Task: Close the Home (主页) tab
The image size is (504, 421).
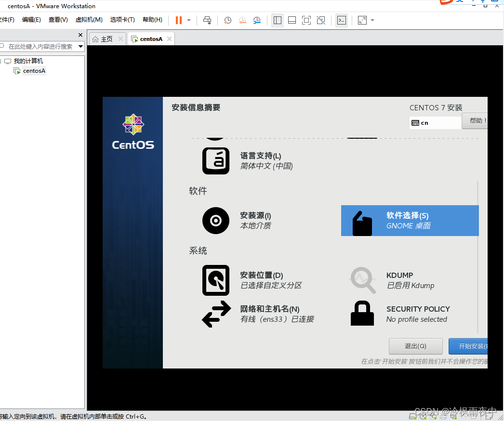Action: coord(120,39)
